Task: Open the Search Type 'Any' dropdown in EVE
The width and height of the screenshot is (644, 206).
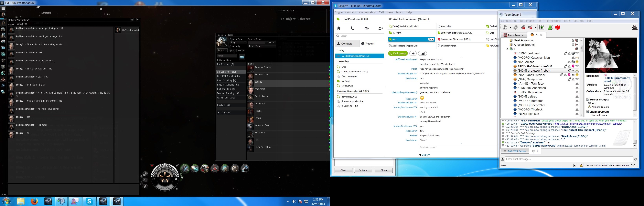Action: point(238,42)
